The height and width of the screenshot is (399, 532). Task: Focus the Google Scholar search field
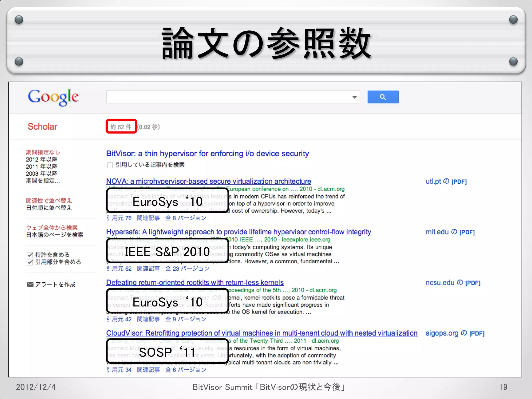pyautogui.click(x=233, y=97)
